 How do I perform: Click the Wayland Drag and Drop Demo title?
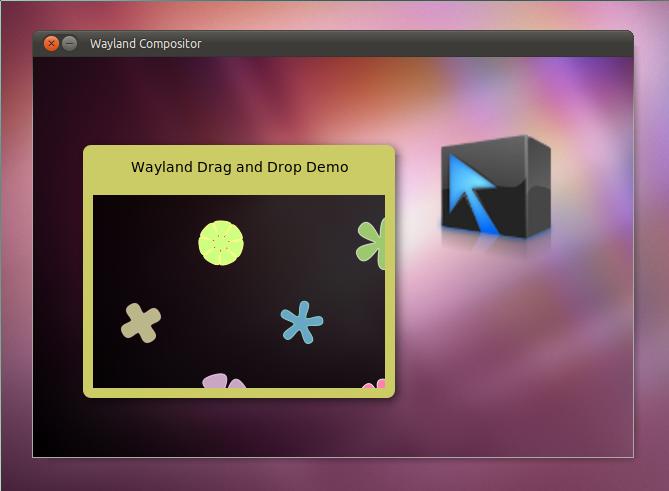pyautogui.click(x=239, y=167)
